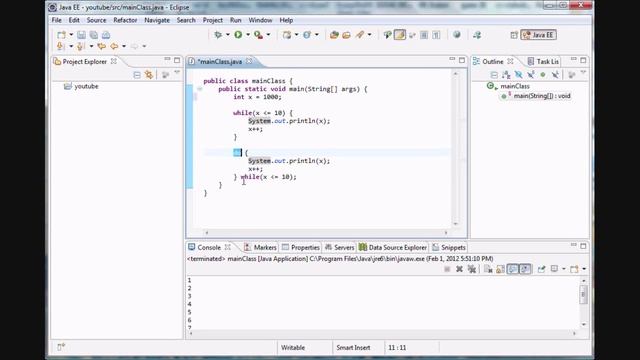This screenshot has height=360, width=640.
Task: Click the Open Perspective icon
Action: [514, 35]
